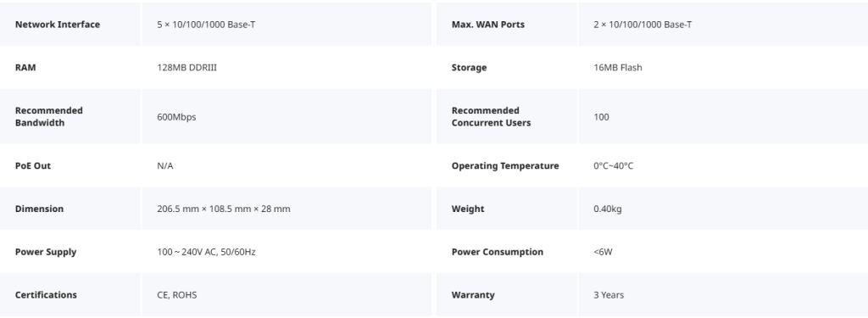Select the 128MB DDRIII text
Viewport: 868px width, 318px height.
[187, 68]
